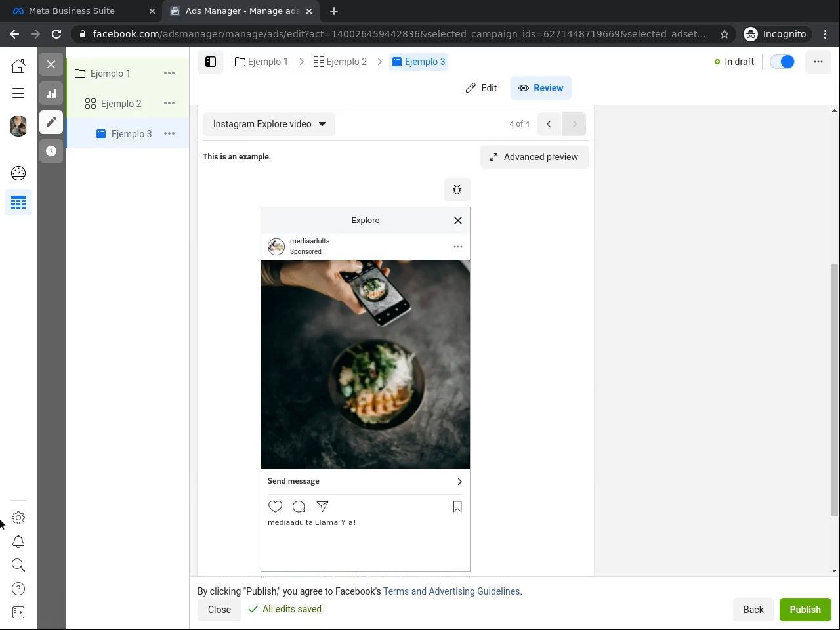Switch to the Ads Manager browser tab
Image resolution: width=840 pixels, height=630 pixels.
[x=241, y=11]
